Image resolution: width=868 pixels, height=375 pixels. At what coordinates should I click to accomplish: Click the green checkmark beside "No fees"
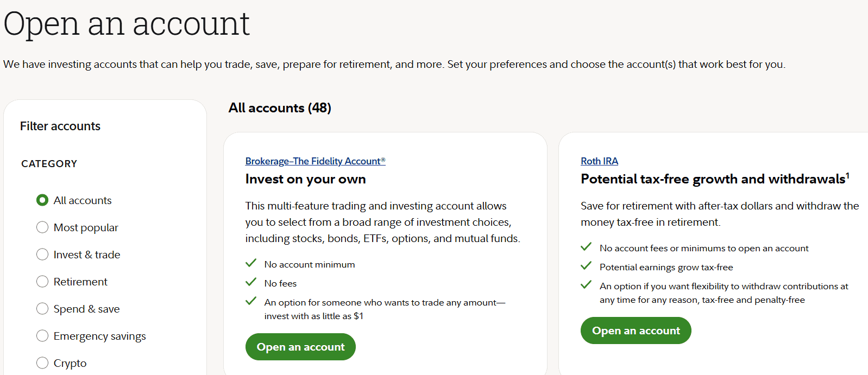[x=251, y=282]
